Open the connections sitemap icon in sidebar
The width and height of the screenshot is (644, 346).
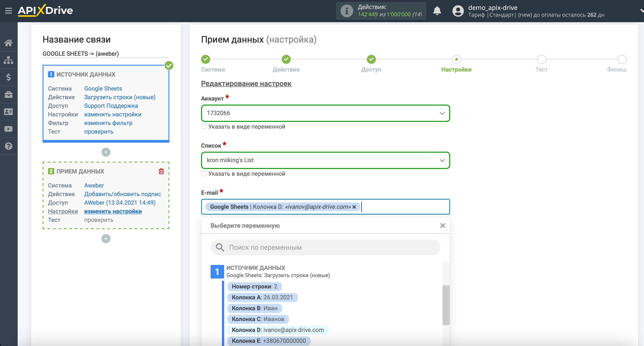point(9,60)
